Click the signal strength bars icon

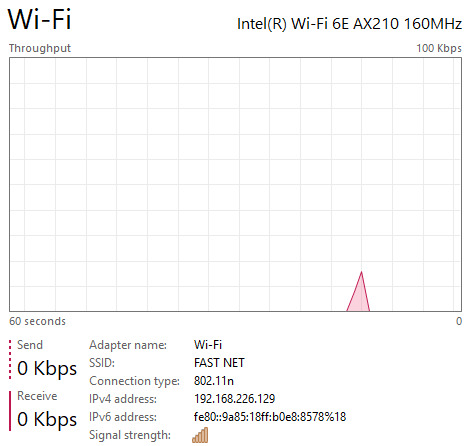(200, 435)
